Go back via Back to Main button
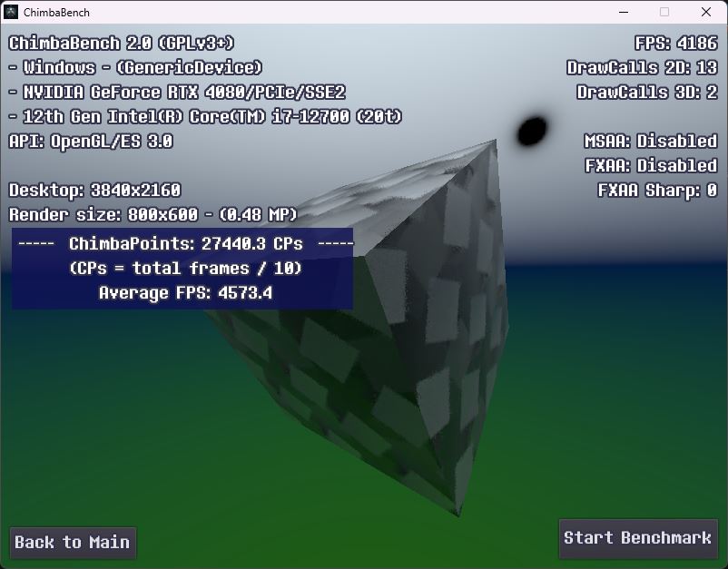The height and width of the screenshot is (569, 728). [73, 543]
